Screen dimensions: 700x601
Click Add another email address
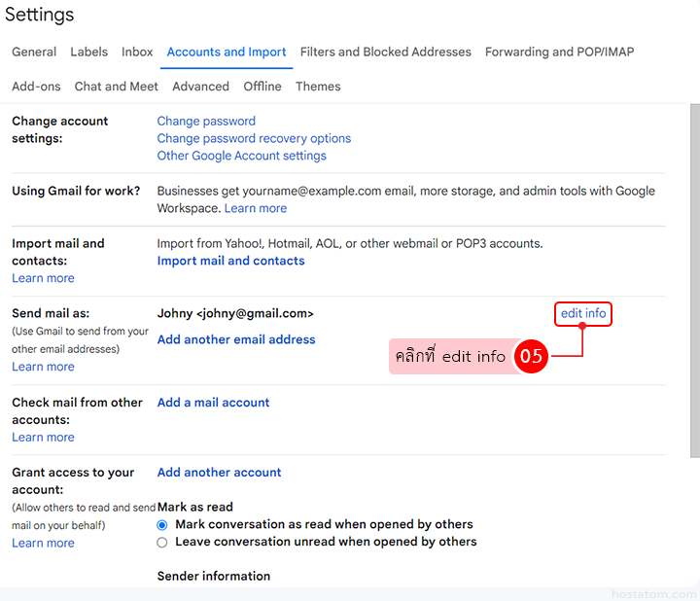tap(236, 340)
